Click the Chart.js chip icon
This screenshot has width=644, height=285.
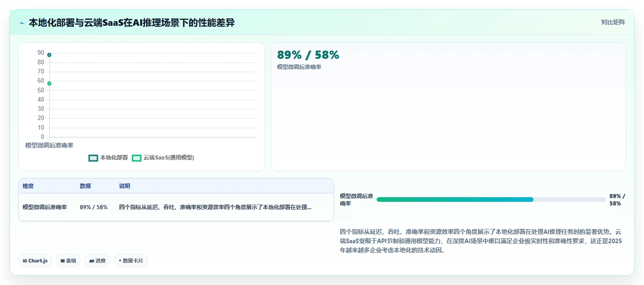(24, 261)
